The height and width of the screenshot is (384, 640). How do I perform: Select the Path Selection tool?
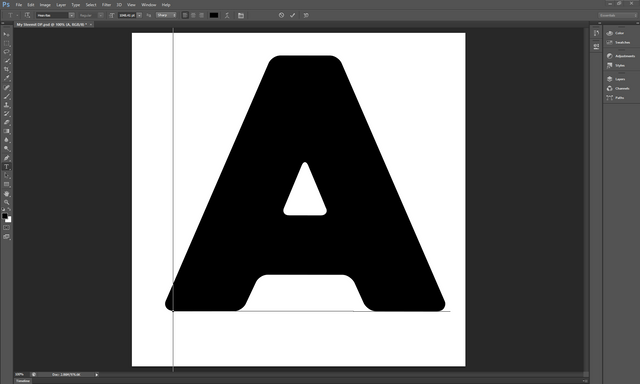click(6, 175)
